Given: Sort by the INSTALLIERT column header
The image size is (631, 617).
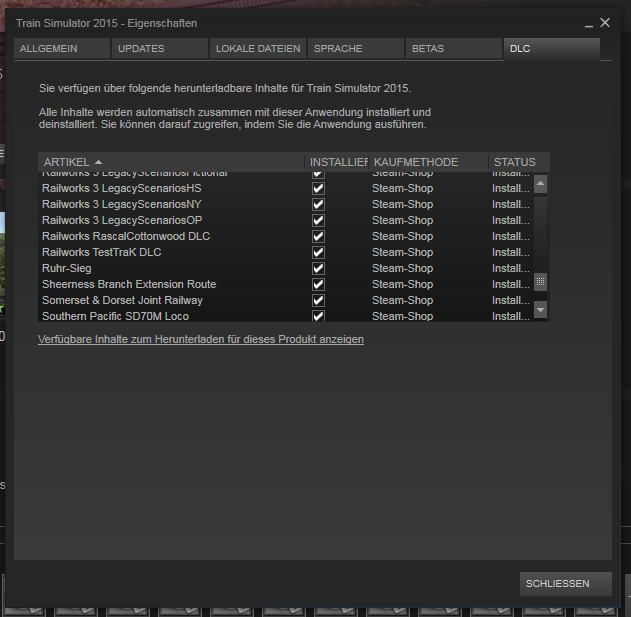Looking at the screenshot, I should pyautogui.click(x=337, y=162).
